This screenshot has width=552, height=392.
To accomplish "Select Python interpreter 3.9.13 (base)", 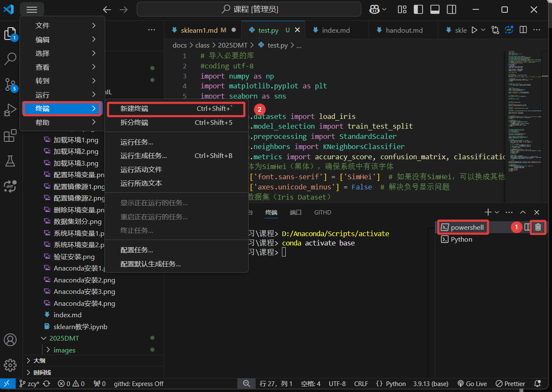I will (431, 384).
